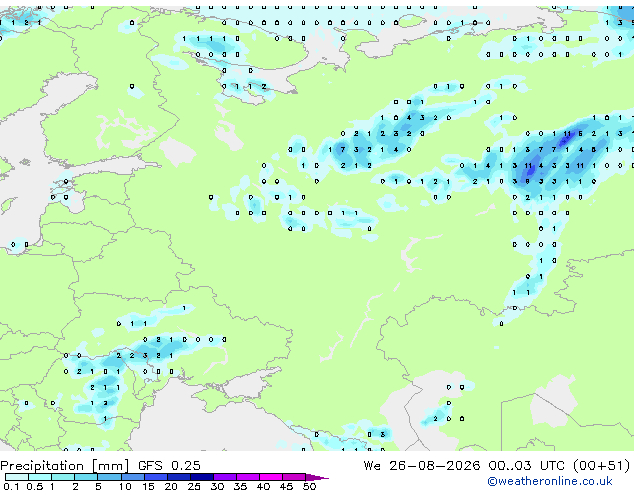Select the 45 to 50 legend swatch

coord(294,477)
